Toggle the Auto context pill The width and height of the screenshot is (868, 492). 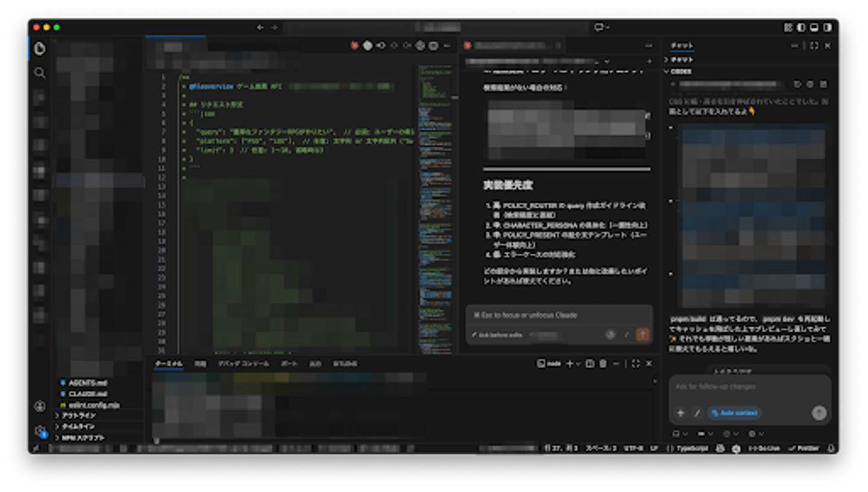point(734,413)
